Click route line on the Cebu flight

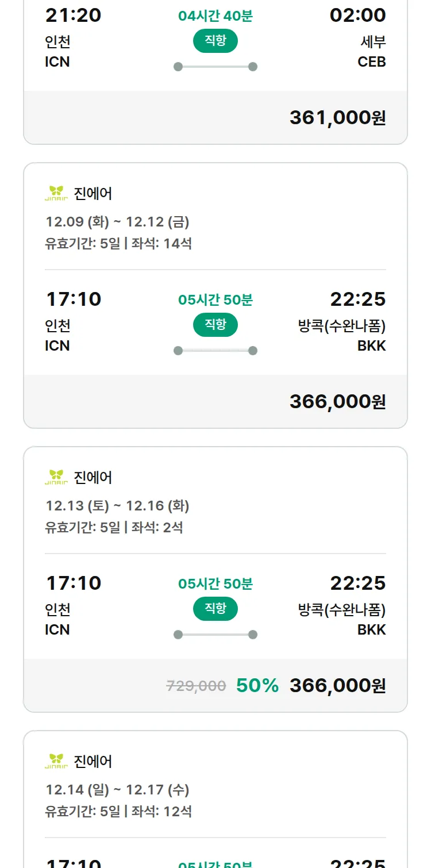215,67
